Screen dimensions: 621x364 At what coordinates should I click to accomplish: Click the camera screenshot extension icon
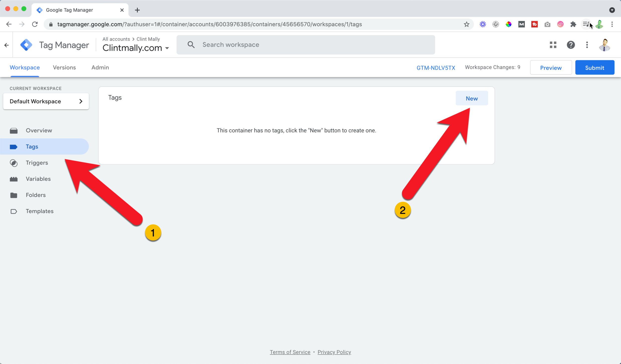547,24
